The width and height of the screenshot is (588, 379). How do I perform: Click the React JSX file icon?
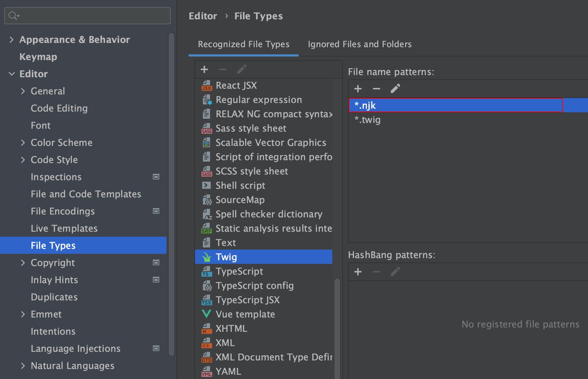tap(206, 85)
